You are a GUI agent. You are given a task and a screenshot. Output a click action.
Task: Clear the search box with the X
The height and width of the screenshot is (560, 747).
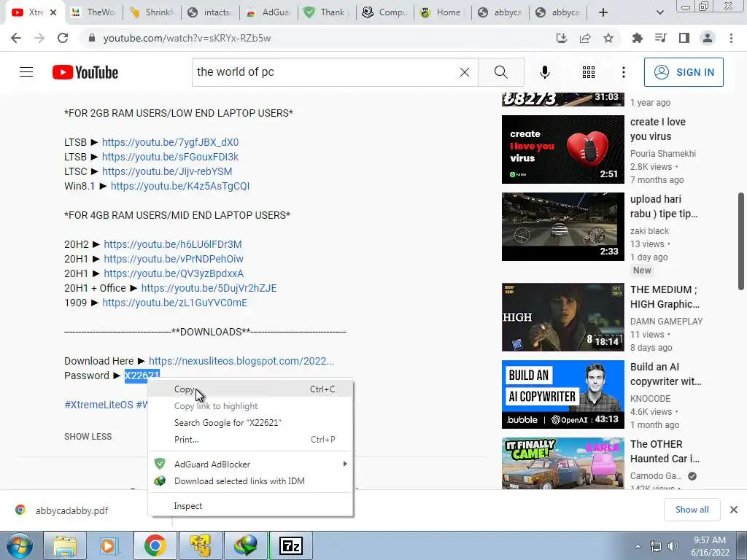click(465, 72)
